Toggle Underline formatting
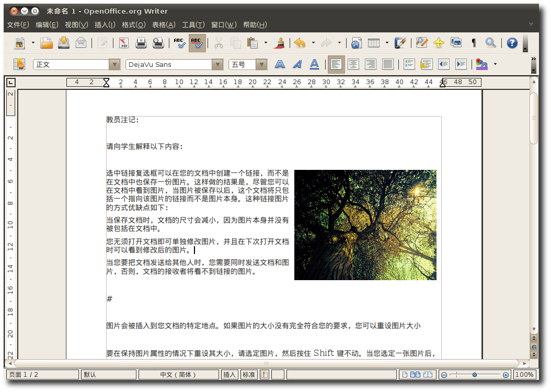Screen dimensions: 551x392 pos(315,64)
